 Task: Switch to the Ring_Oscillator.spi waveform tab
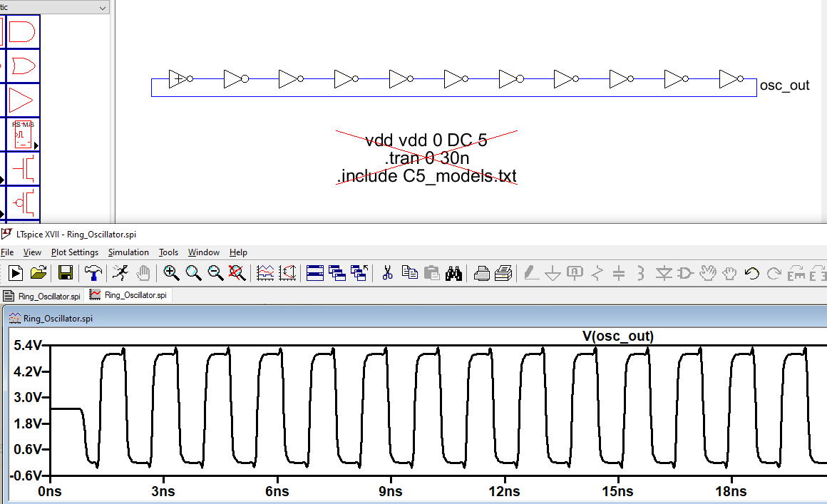pos(128,295)
